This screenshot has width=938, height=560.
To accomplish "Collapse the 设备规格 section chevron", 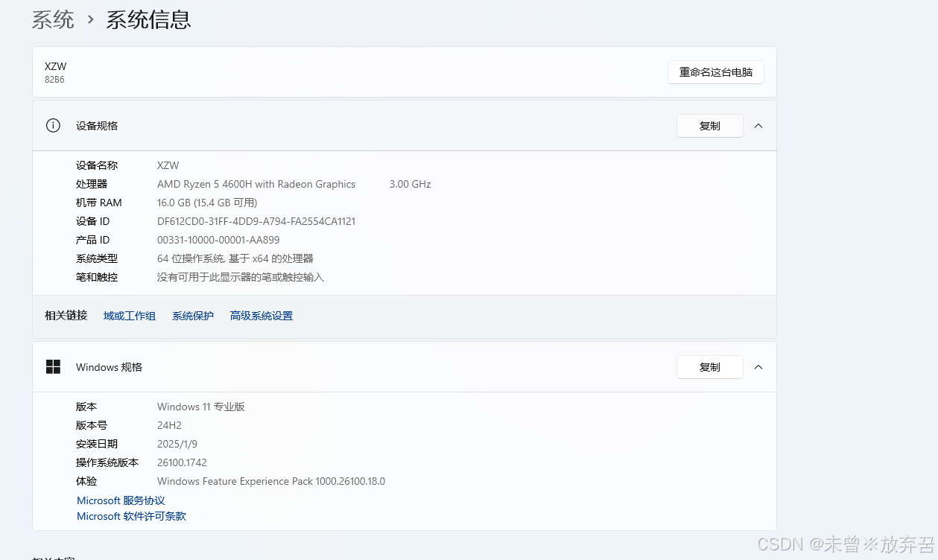I will coord(758,126).
